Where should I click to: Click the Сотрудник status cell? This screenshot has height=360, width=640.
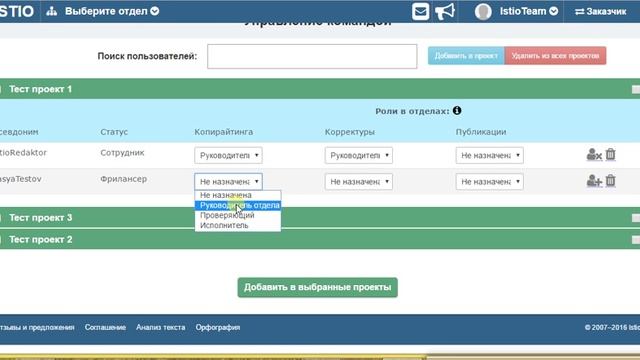pos(122,153)
